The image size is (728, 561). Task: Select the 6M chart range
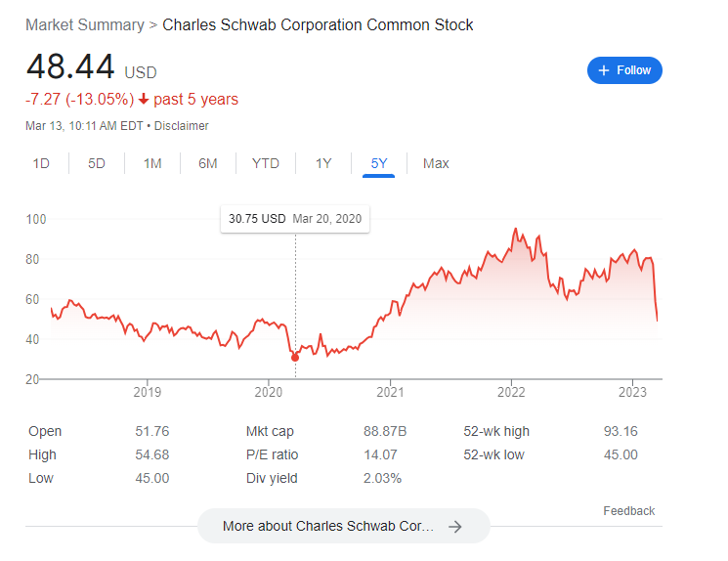208,163
